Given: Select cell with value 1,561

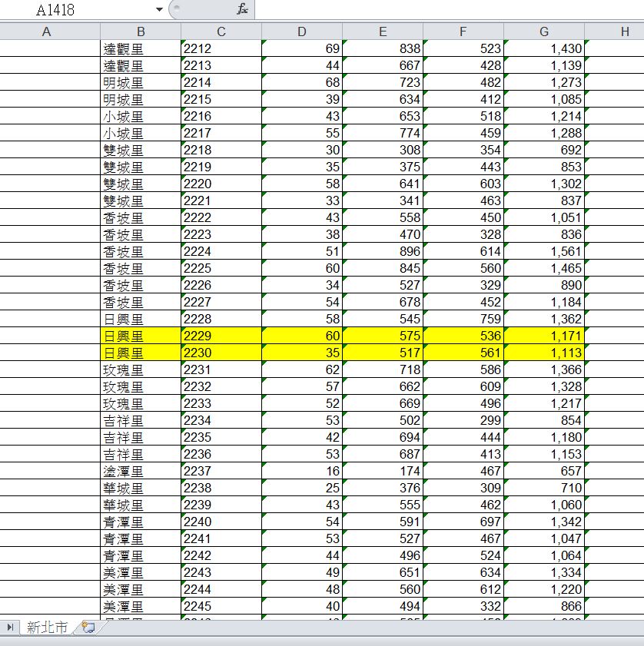Looking at the screenshot, I should [x=544, y=251].
